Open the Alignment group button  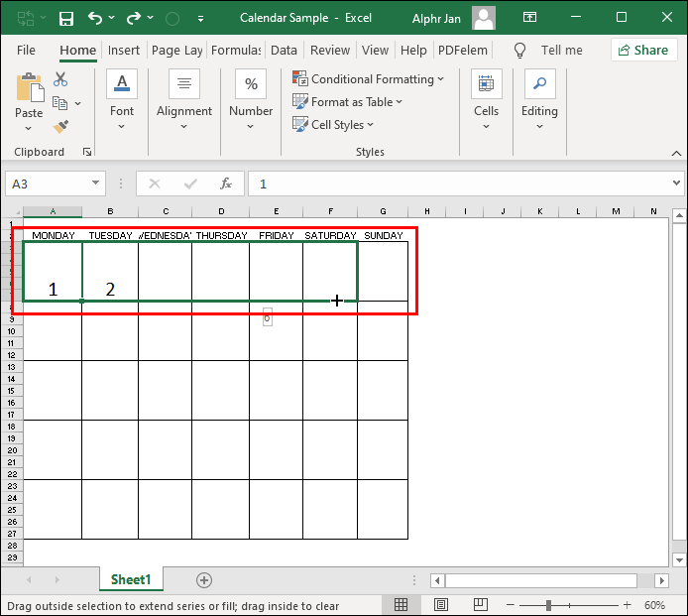tap(184, 100)
